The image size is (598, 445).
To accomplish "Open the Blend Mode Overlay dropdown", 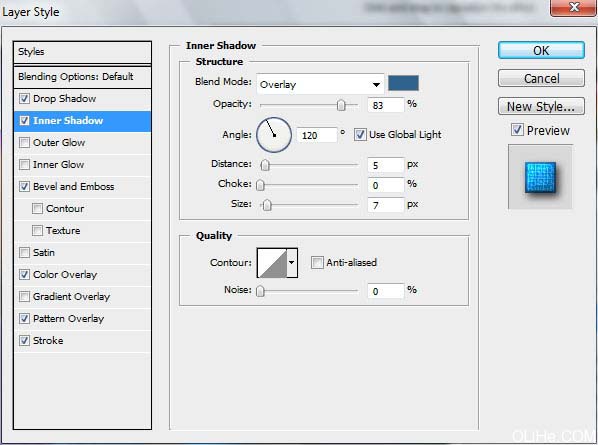I will click(320, 84).
